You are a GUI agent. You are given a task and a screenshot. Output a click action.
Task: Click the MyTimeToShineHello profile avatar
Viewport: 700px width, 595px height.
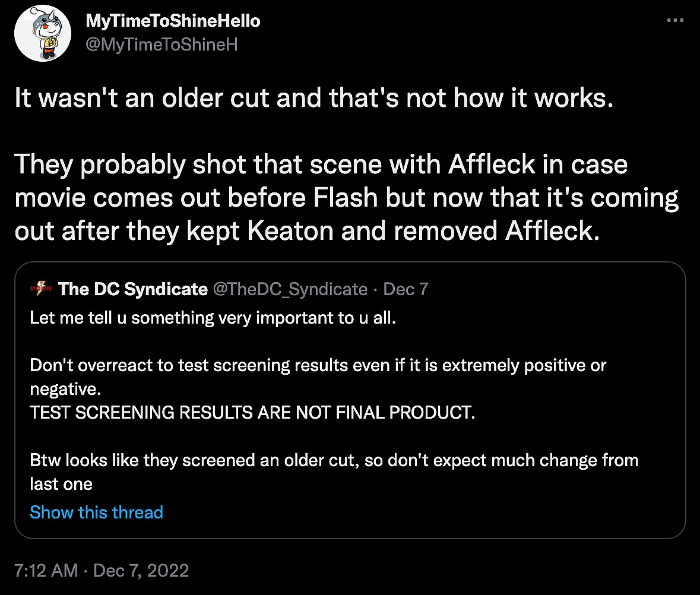pos(39,37)
